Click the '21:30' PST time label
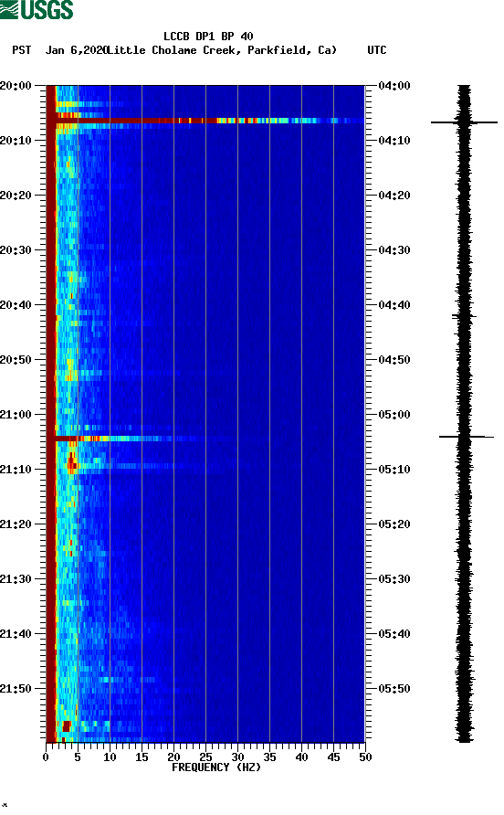Image resolution: width=504 pixels, height=815 pixels. 16,579
